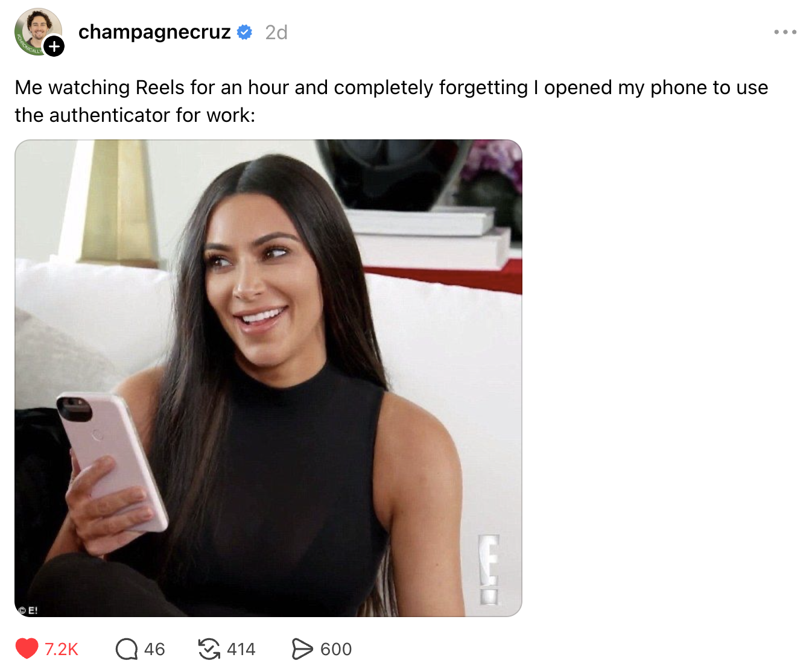This screenshot has height=672, width=812.
Task: Open the three-dot more options menu
Action: coord(785,32)
